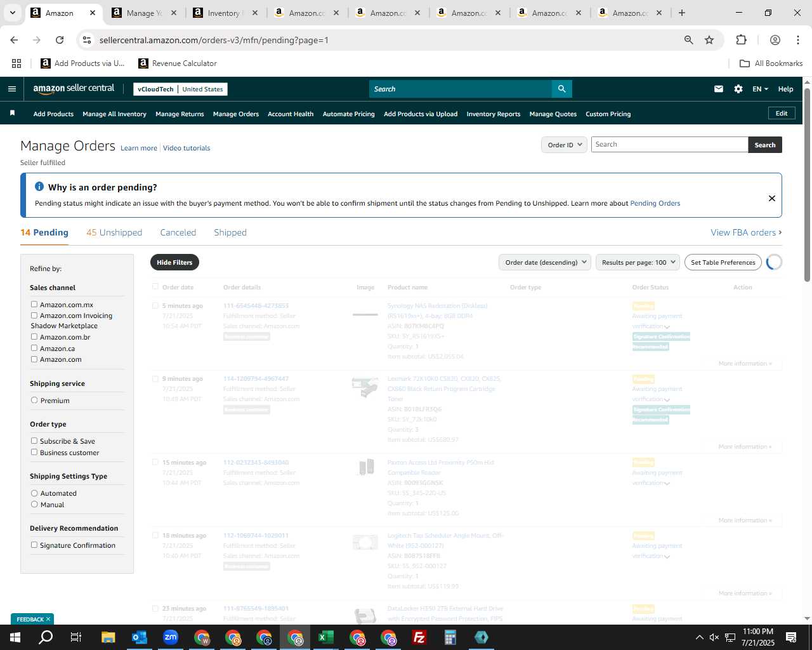Bookmark this page with the star icon

coord(709,40)
